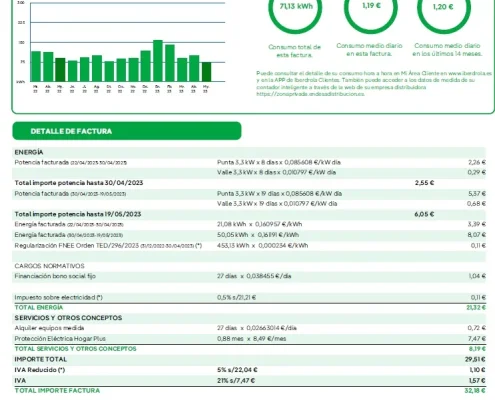This screenshot has height=400, width=495.
Task: Click the tallest bar in the consumption chart
Action: tap(158, 61)
